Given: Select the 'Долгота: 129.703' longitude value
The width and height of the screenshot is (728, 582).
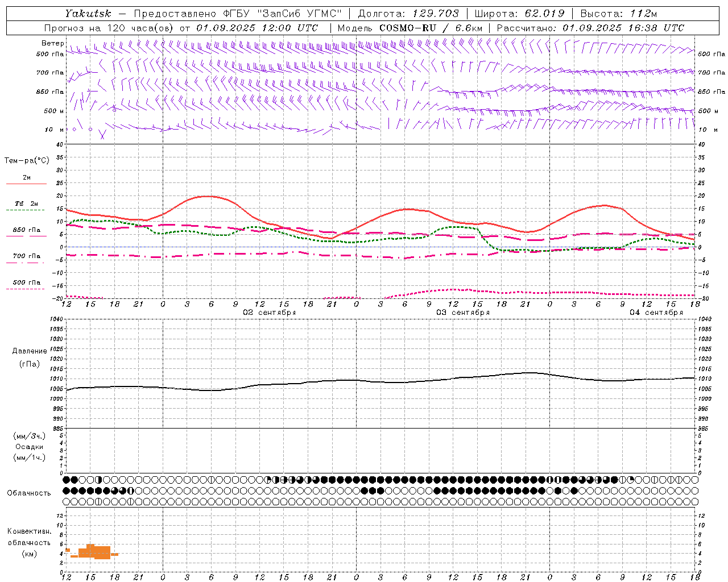Looking at the screenshot, I should pyautogui.click(x=408, y=14).
